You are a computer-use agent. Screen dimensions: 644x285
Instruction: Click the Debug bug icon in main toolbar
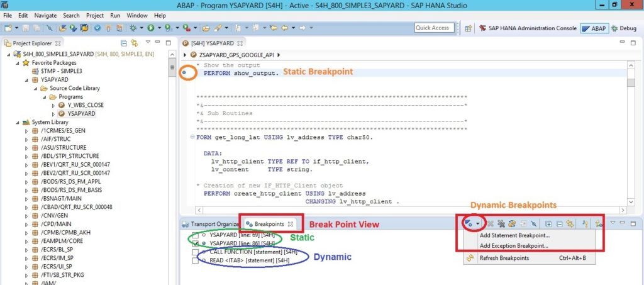click(133, 28)
